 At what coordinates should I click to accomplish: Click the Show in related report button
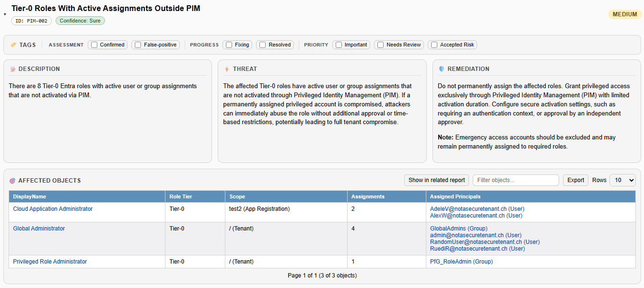(x=436, y=180)
